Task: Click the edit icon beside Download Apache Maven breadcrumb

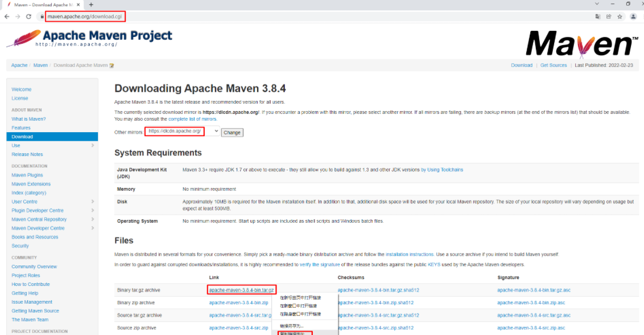Action: coord(112,66)
